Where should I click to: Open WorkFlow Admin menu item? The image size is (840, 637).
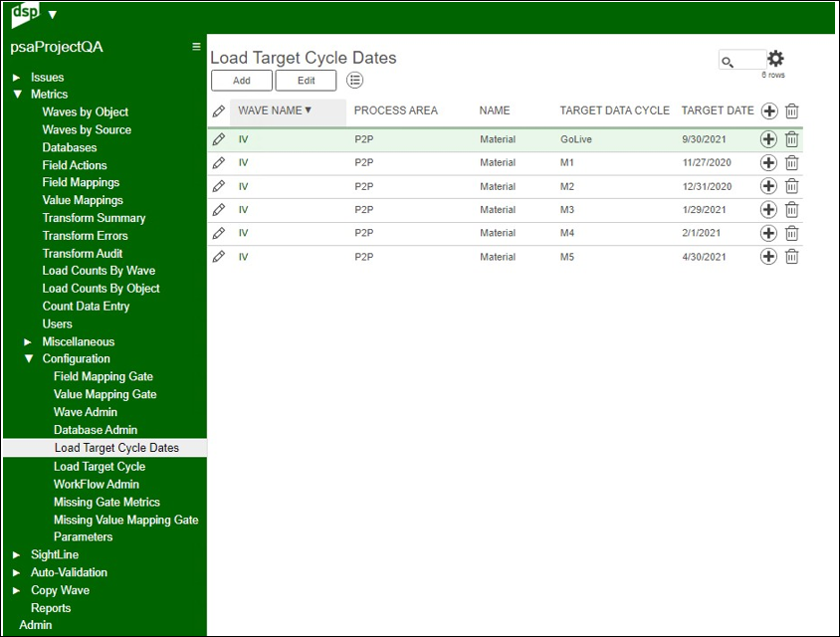97,485
